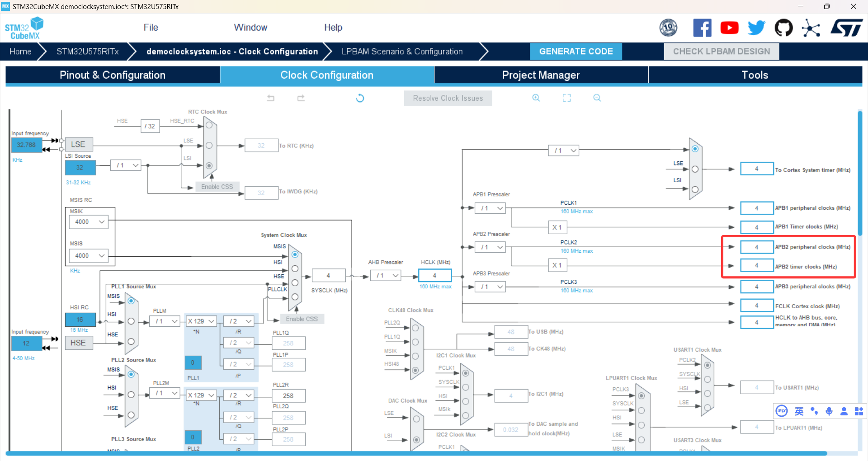This screenshot has width=868, height=461.
Task: Go to STM32U575RITx breadcrumb
Action: coord(88,52)
